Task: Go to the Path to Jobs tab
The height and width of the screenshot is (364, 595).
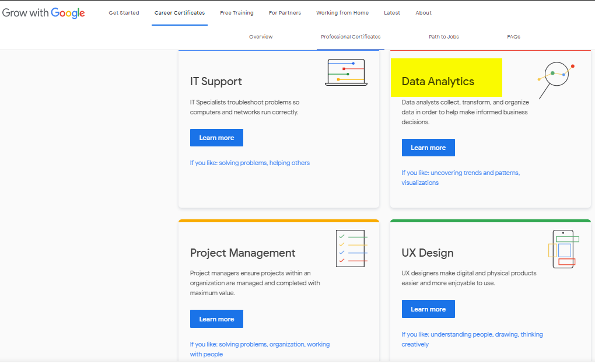Action: click(443, 37)
